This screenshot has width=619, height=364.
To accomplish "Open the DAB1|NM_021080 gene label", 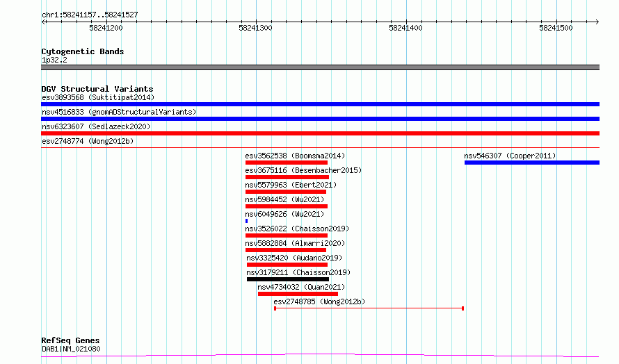I will pos(71,349).
